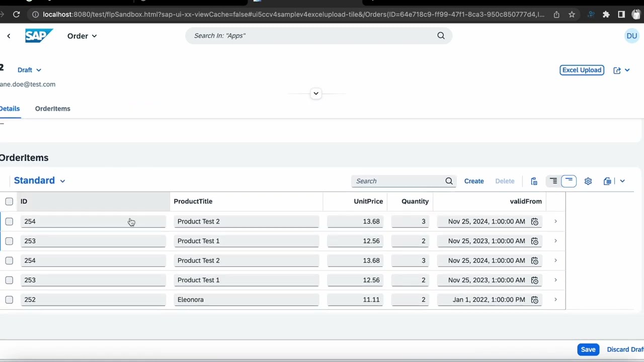Click the export to spreadsheet icon
644x362 pixels.
click(607, 181)
